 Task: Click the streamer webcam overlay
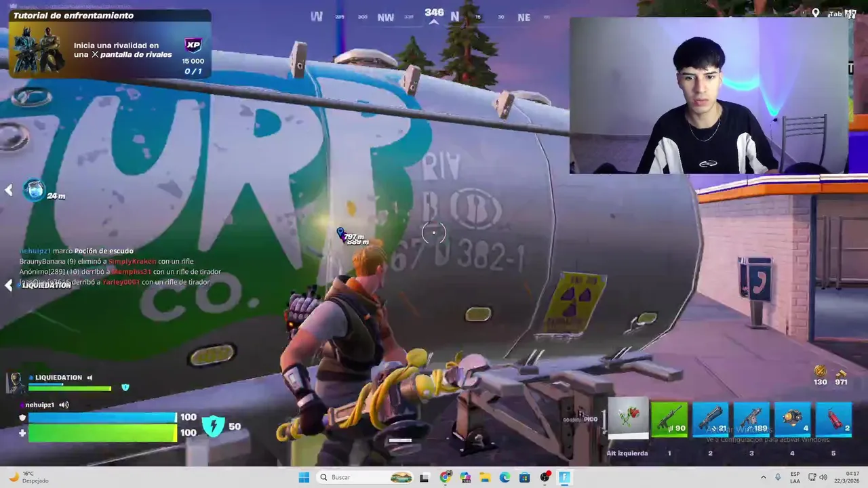coord(709,96)
